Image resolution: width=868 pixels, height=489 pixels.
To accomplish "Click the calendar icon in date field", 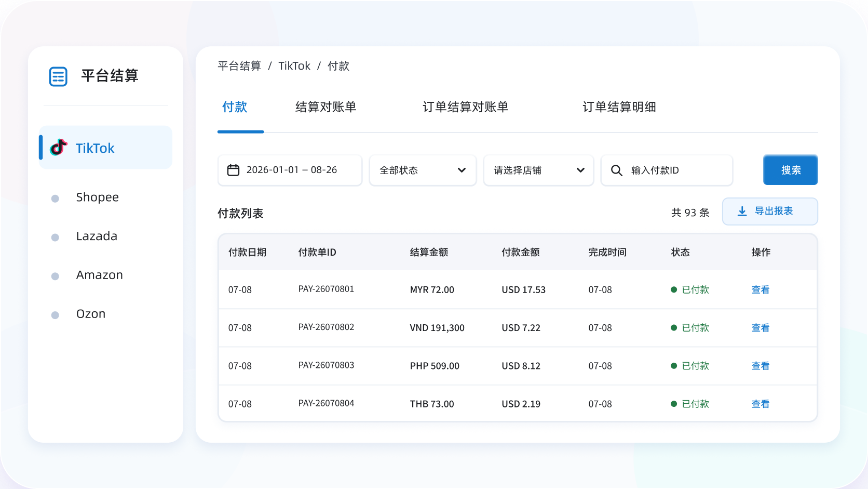I will tap(233, 170).
